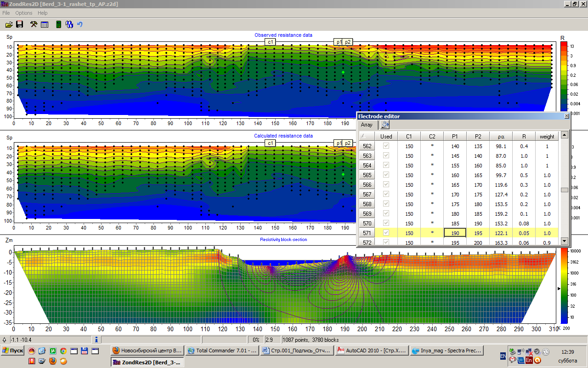588x368 pixels.
Task: Toggle the Used checkbox in row 571
Action: tap(386, 233)
